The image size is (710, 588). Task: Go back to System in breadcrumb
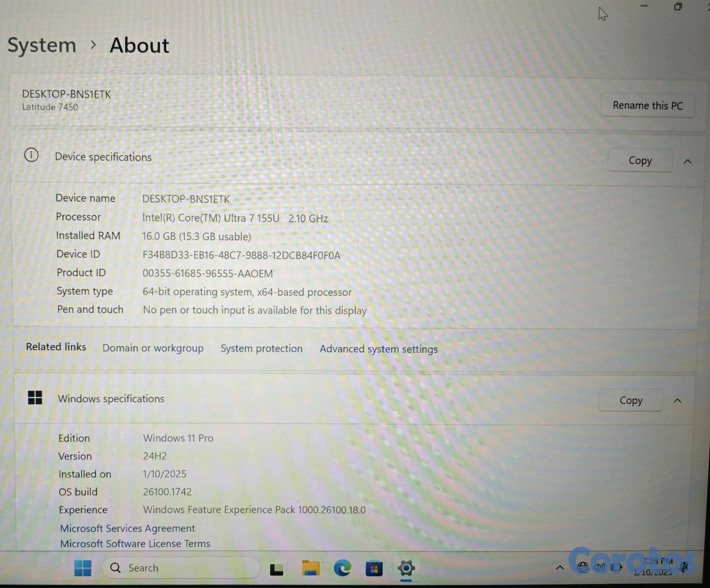point(42,45)
